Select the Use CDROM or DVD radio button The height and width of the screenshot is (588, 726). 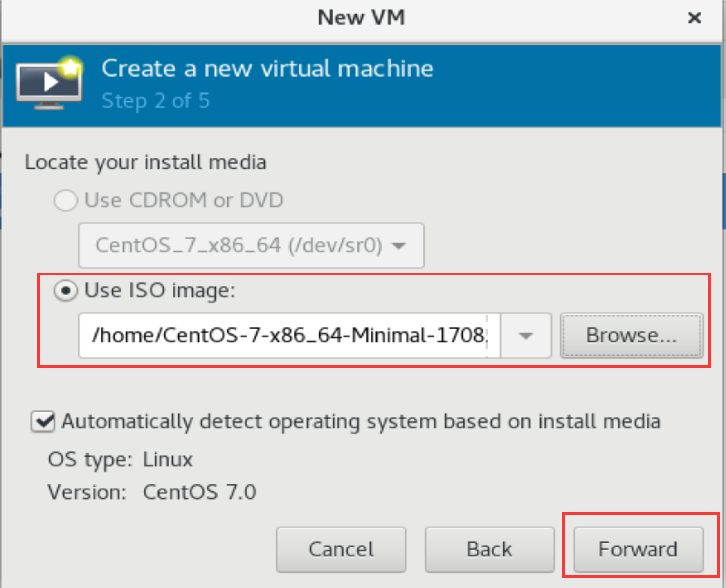click(65, 201)
